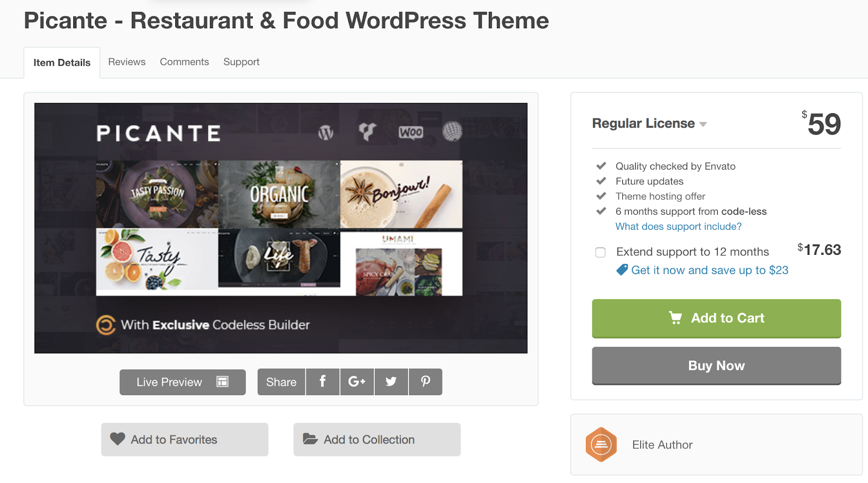The height and width of the screenshot is (483, 868).
Task: Share the item on Facebook
Action: coord(323,382)
